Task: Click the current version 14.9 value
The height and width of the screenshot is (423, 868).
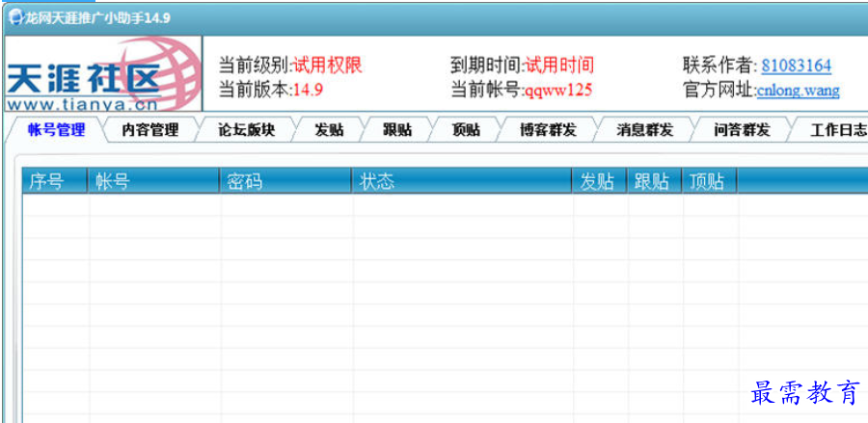Action: [x=308, y=91]
